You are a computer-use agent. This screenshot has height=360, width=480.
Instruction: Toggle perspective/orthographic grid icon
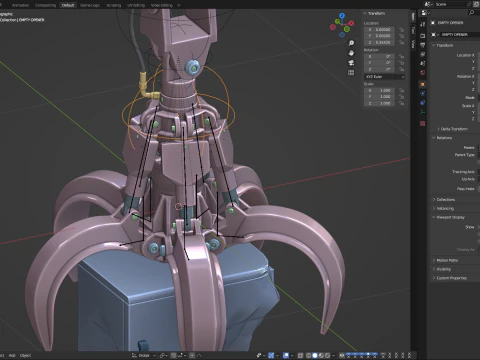(x=351, y=73)
